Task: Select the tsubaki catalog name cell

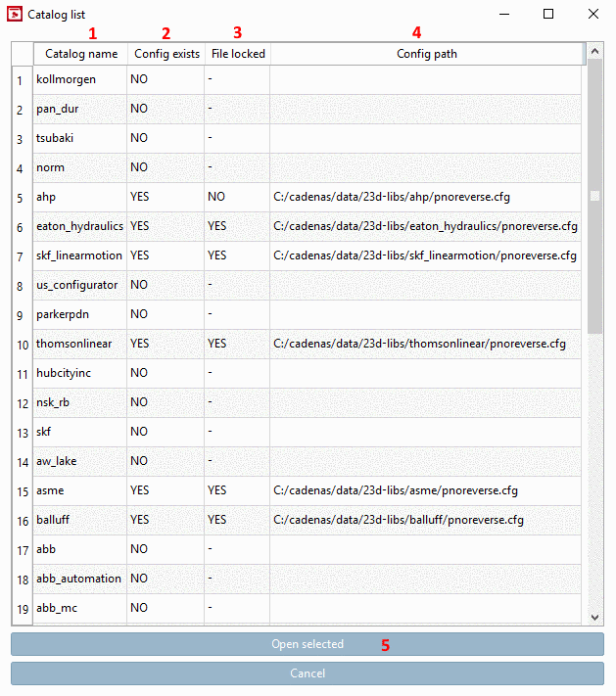Action: tap(80, 138)
